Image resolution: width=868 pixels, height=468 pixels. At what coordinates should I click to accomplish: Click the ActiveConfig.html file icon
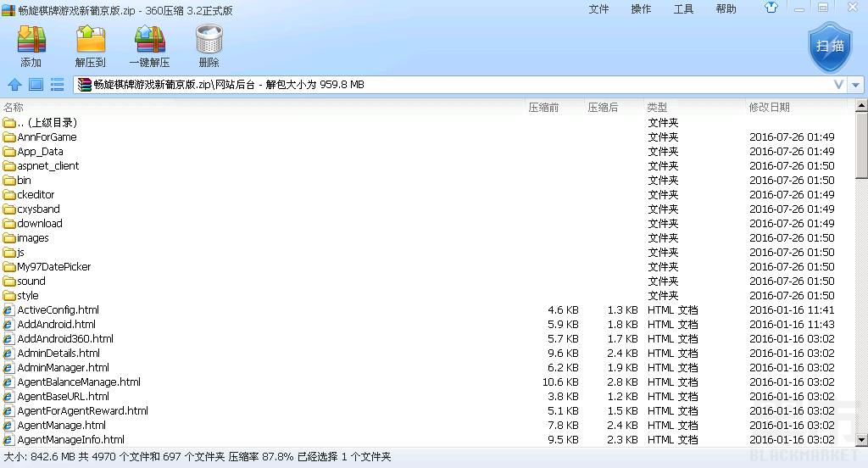(8, 309)
